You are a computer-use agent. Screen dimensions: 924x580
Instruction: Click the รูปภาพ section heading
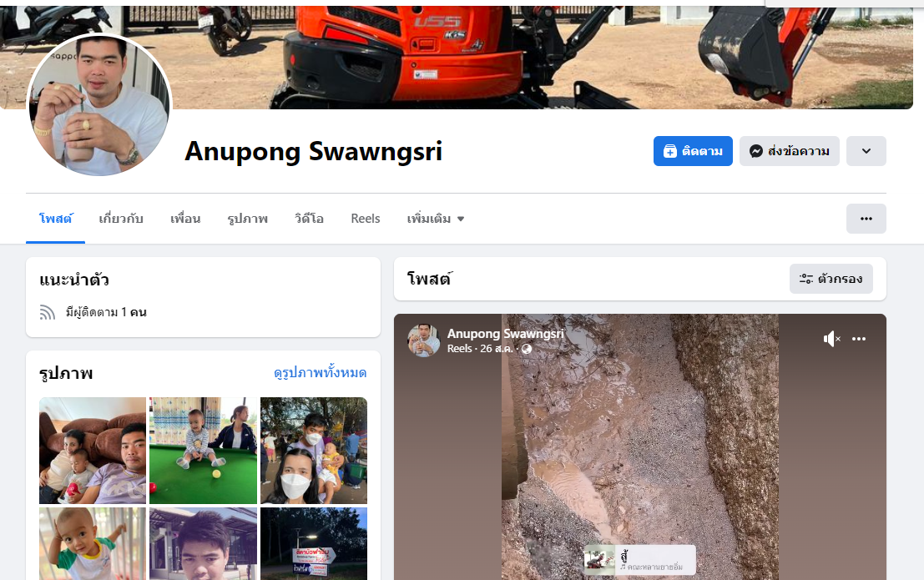(66, 373)
